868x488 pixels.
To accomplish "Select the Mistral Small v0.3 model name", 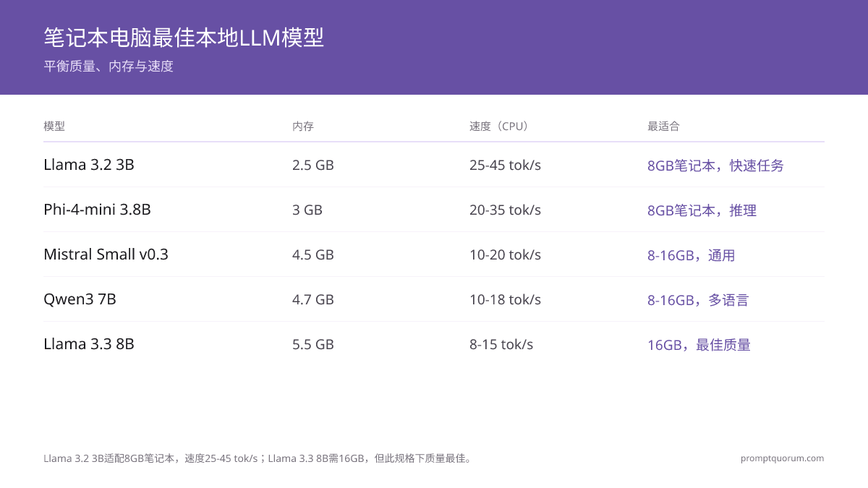I will pos(106,254).
